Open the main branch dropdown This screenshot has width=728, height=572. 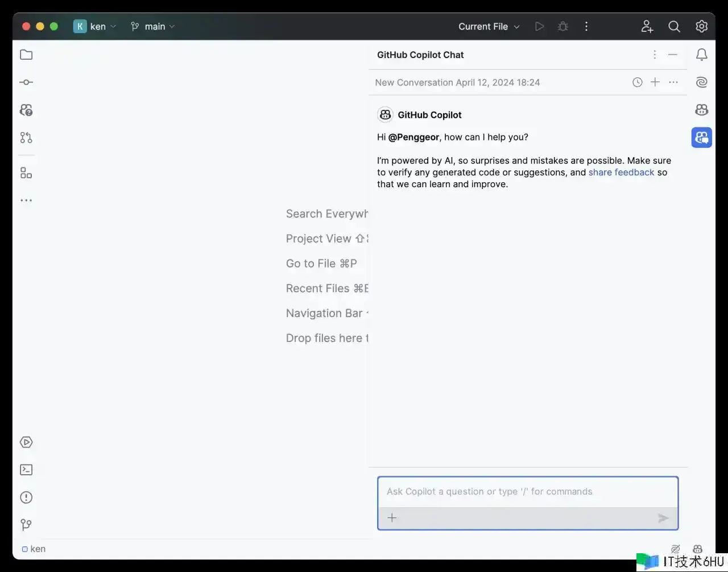152,26
